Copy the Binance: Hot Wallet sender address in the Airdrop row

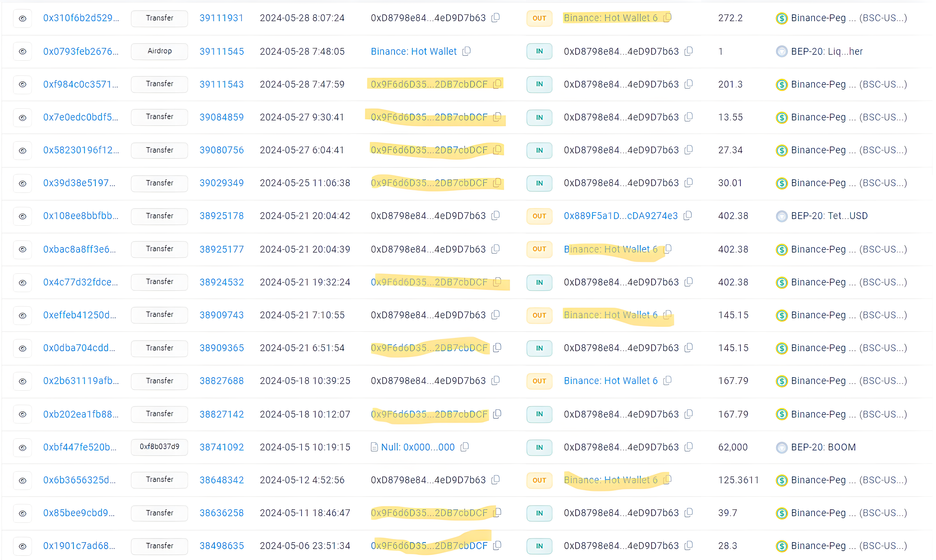pos(467,51)
